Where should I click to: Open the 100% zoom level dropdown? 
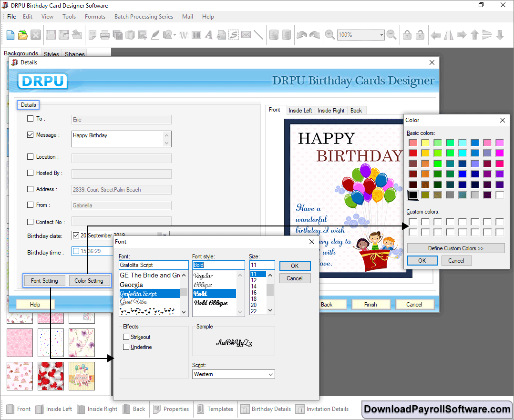[x=381, y=35]
